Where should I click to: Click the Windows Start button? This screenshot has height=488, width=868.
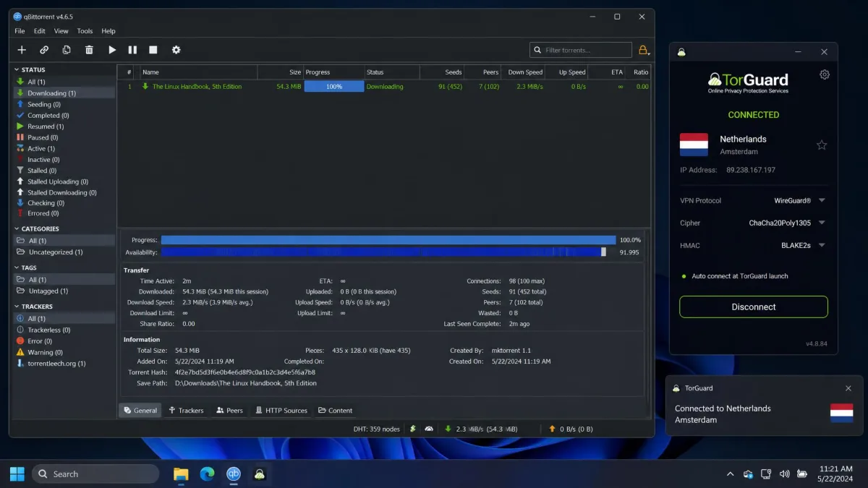(x=17, y=474)
